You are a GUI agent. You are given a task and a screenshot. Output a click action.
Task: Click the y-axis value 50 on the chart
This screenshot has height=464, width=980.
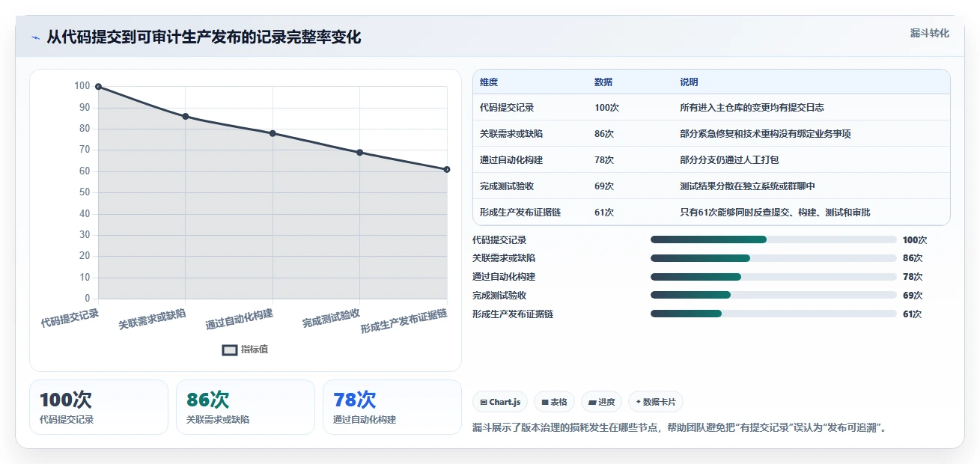tap(85, 192)
